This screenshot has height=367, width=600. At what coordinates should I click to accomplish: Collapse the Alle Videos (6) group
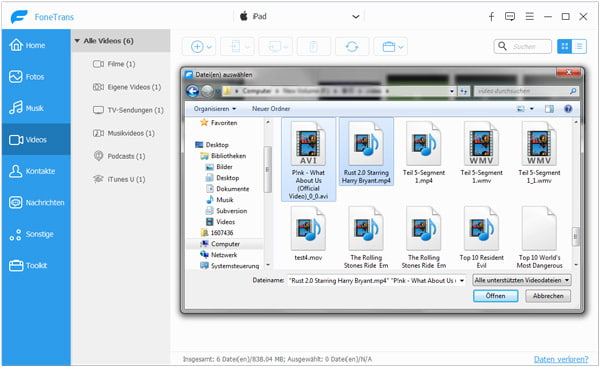coord(77,41)
